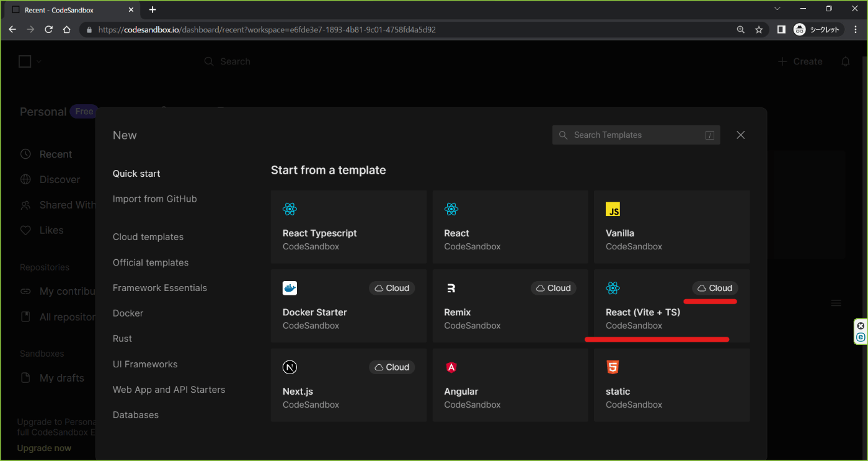Close the New template dialog
Screen dimensions: 868x461
740,135
